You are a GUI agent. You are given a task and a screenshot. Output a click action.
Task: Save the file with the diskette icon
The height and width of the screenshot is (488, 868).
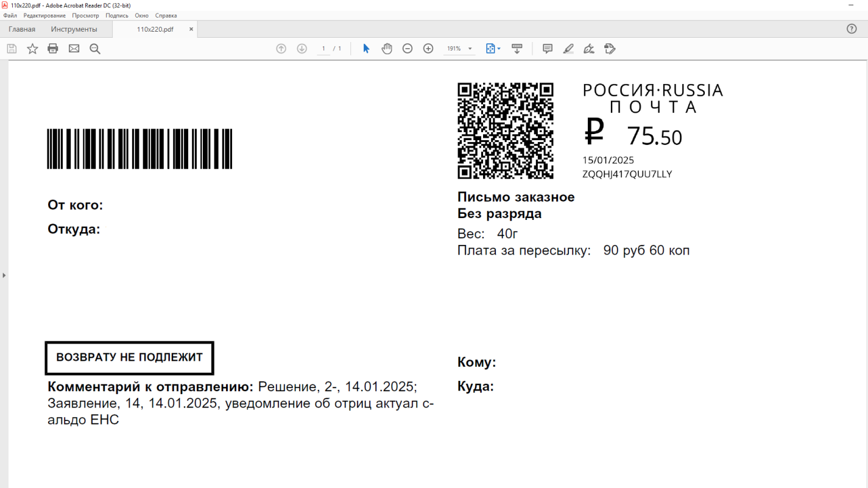click(x=12, y=49)
